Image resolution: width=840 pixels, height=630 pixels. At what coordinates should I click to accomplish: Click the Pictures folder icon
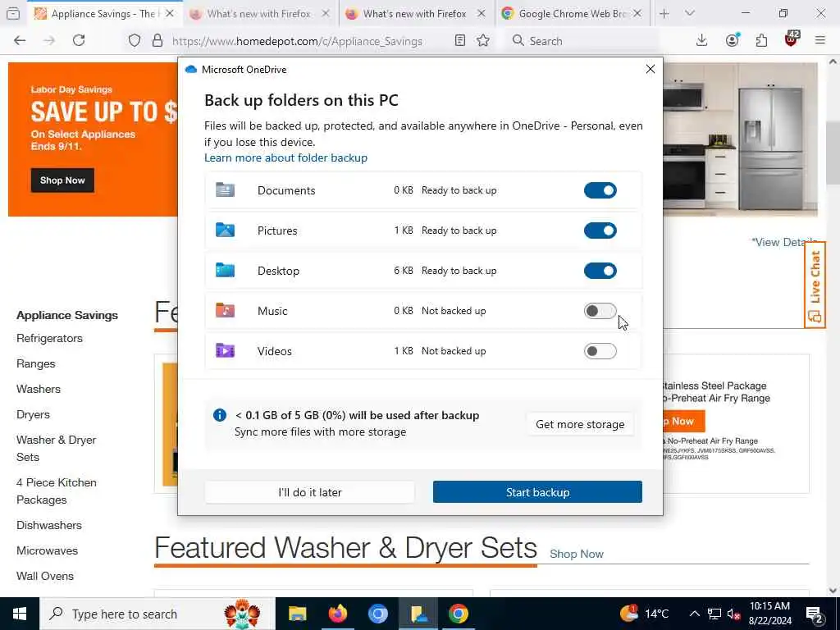tap(225, 230)
